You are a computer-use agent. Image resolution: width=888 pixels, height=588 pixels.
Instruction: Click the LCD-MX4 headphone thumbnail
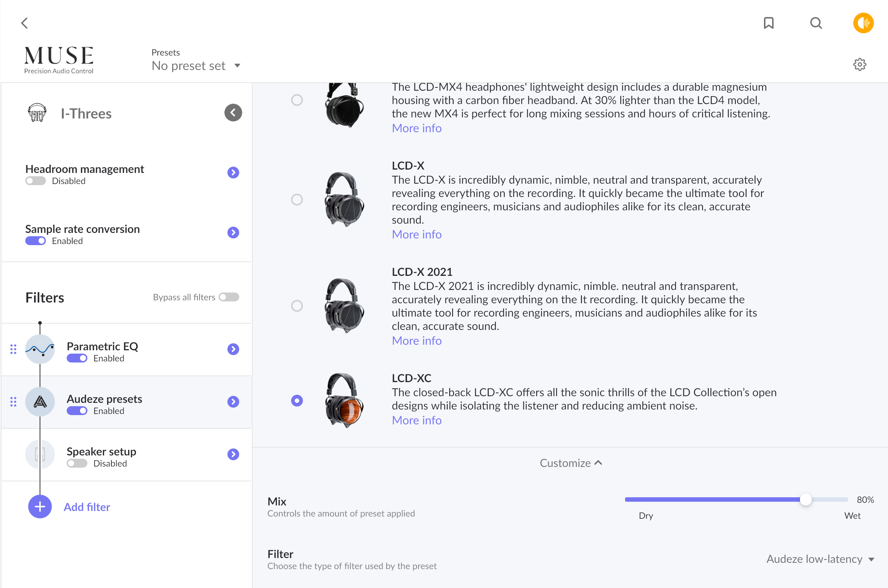[x=344, y=106]
